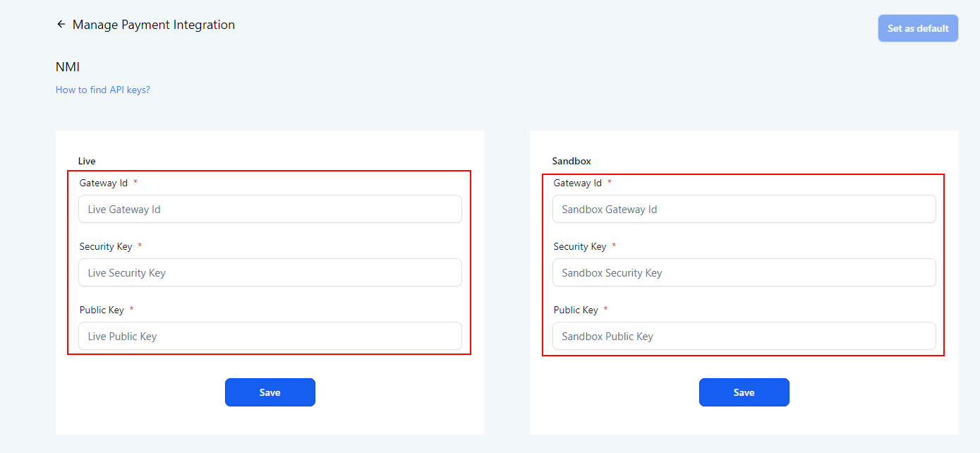
Task: Click the Public Key label under Live
Action: 102,310
